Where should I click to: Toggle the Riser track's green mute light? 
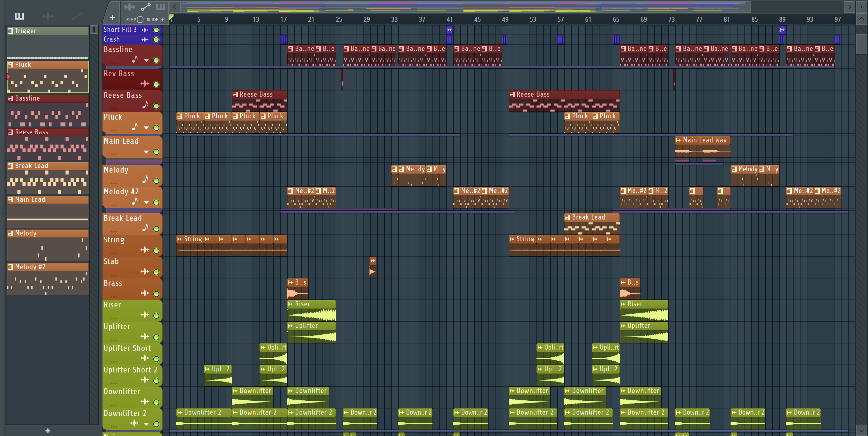(156, 316)
